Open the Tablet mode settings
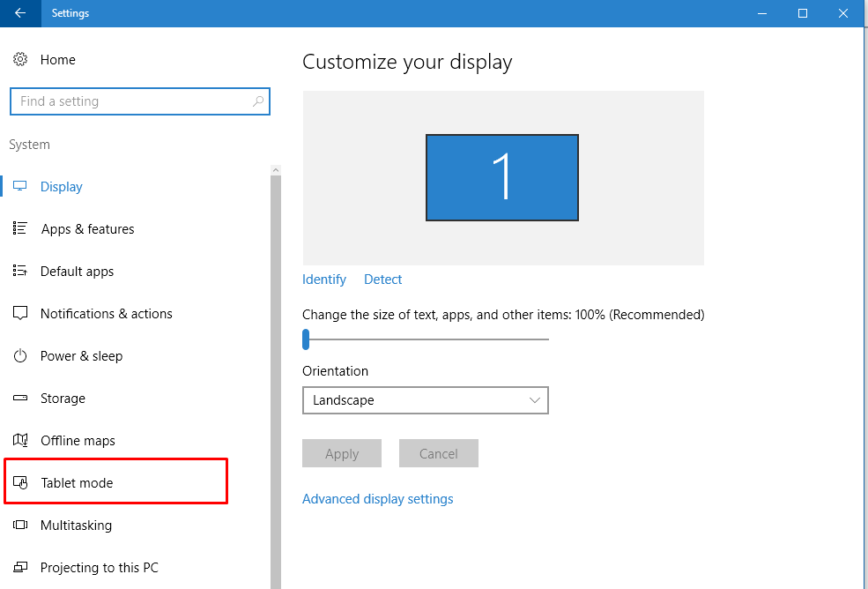 77,483
